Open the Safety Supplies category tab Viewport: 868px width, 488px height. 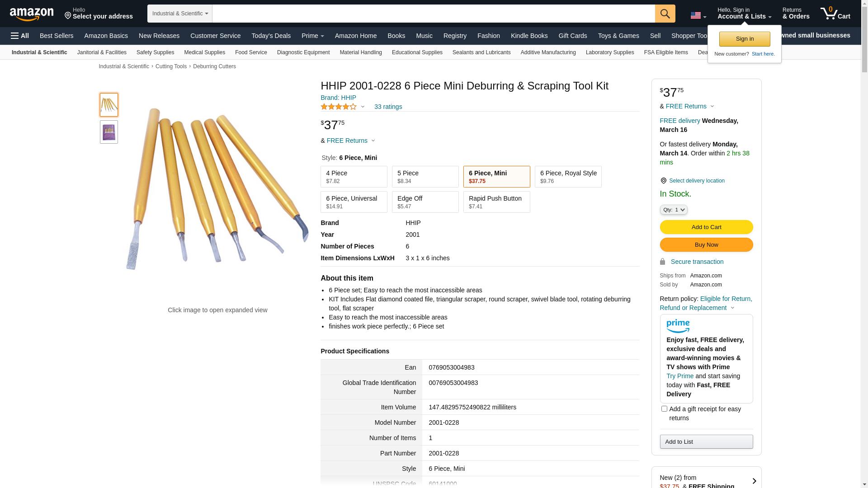155,52
